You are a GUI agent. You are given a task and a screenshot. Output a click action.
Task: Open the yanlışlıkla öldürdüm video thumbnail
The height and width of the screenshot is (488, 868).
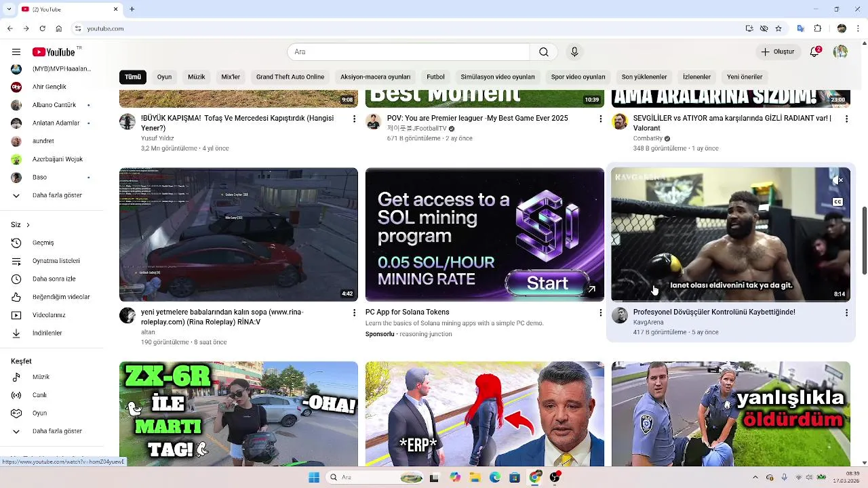(x=731, y=413)
